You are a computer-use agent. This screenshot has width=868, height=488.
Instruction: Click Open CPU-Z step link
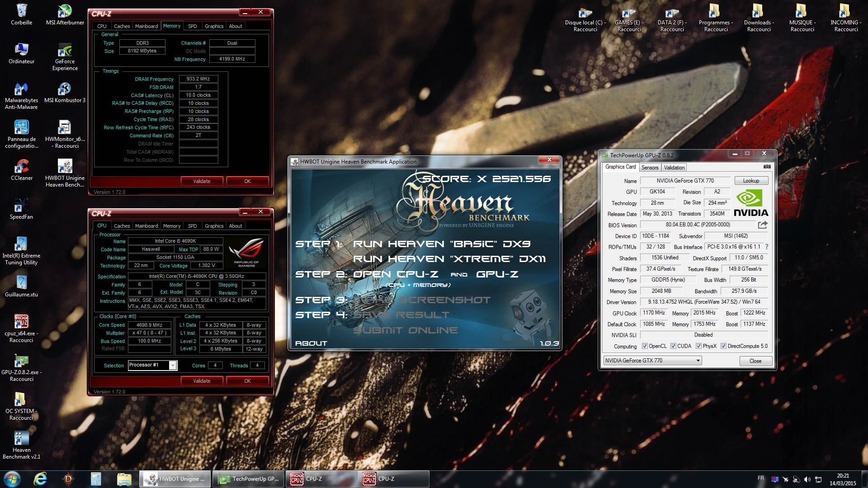click(396, 274)
